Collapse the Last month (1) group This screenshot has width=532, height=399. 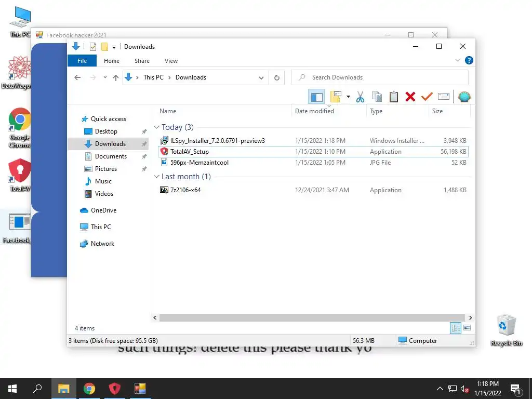156,177
